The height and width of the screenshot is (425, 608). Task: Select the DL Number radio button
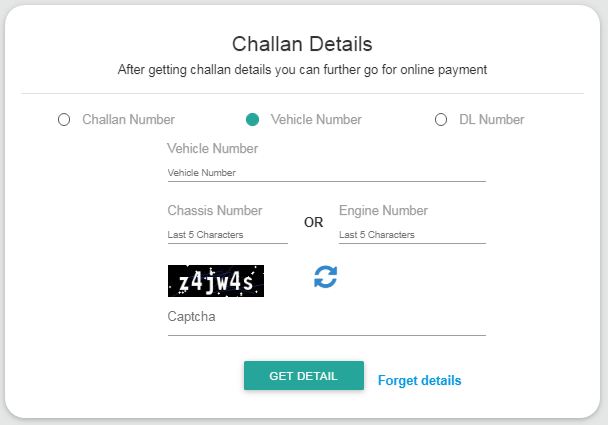pyautogui.click(x=441, y=120)
